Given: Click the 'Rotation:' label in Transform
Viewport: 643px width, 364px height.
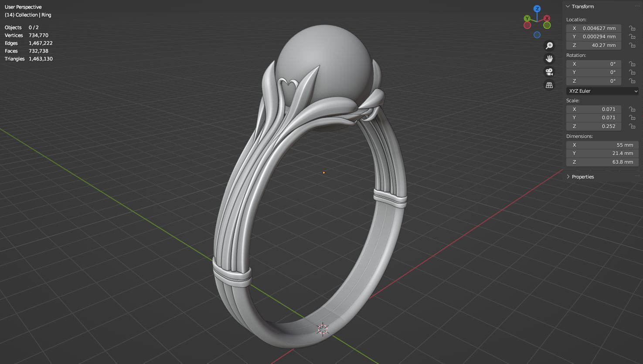Looking at the screenshot, I should 576,55.
